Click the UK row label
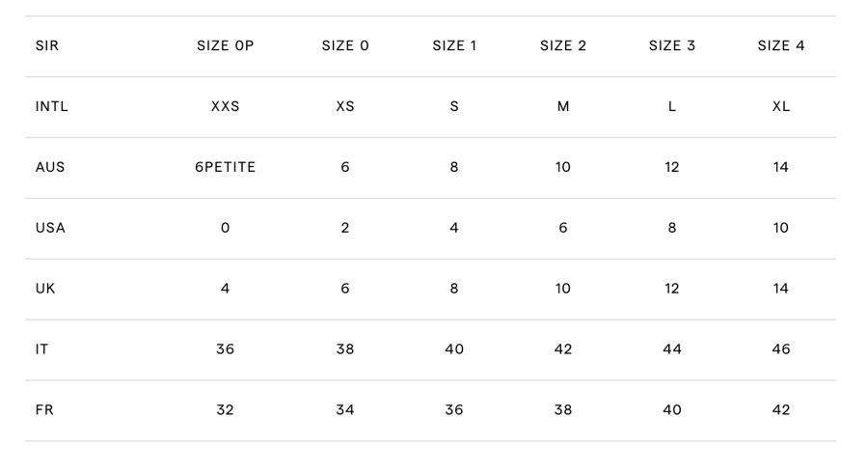Screen dimensions: 868x474 45,289
